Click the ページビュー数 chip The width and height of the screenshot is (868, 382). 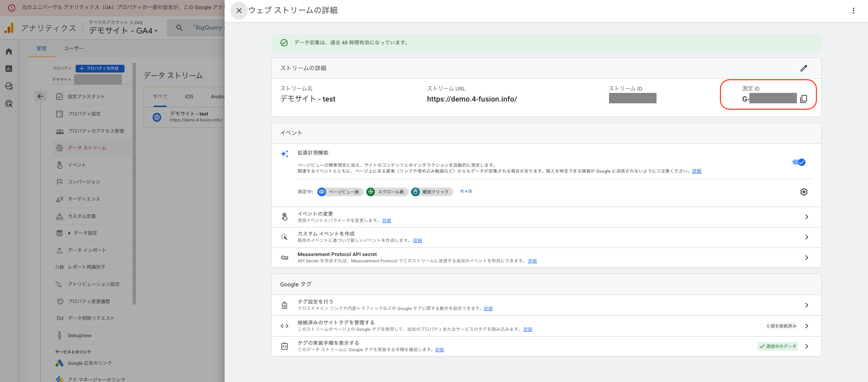point(340,192)
